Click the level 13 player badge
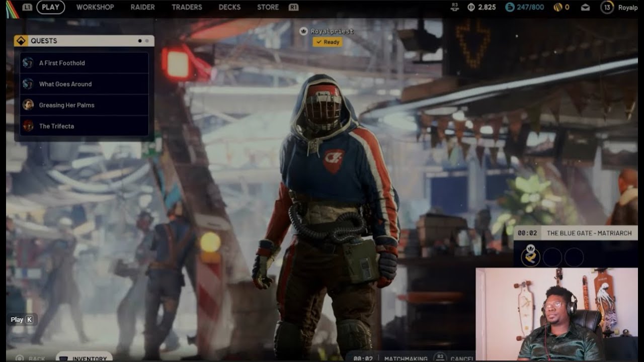The width and height of the screenshot is (644, 362). [607, 7]
